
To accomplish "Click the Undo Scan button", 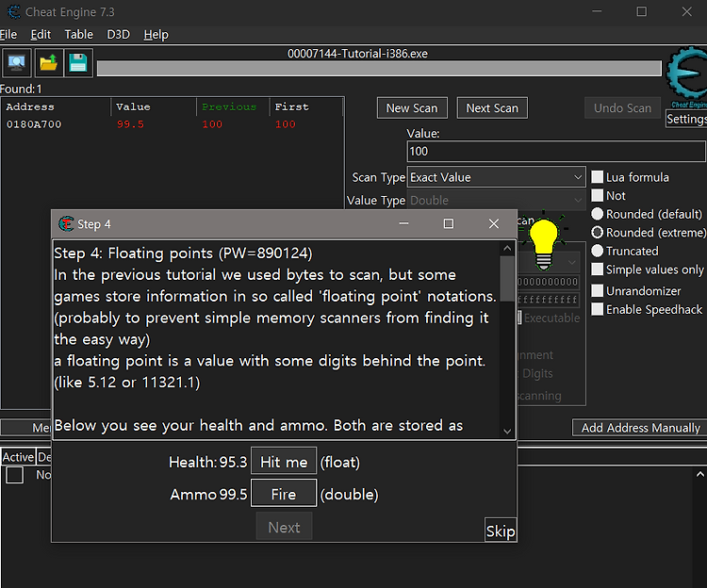I will [622, 108].
